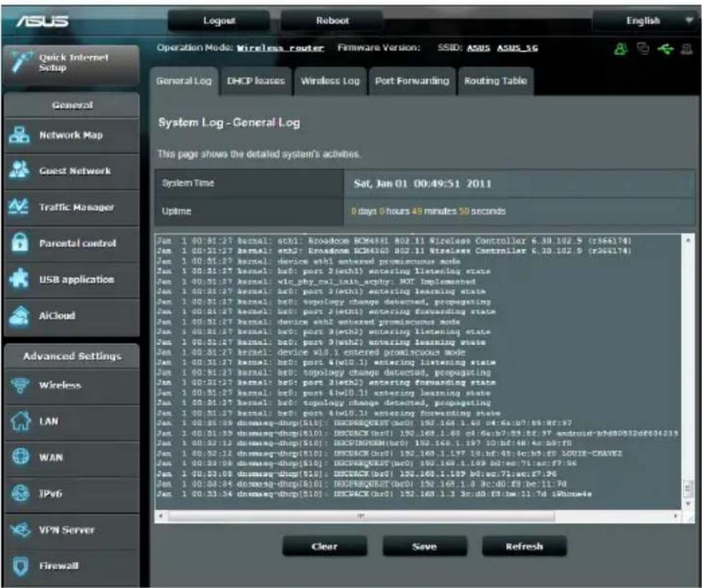Open the AiCloud cloud icon
The width and height of the screenshot is (702, 588).
point(19,316)
